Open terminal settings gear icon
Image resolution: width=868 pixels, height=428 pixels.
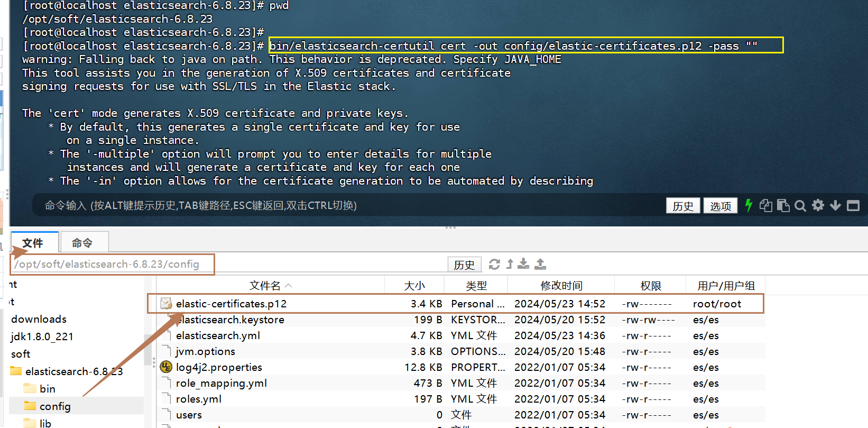pos(818,205)
